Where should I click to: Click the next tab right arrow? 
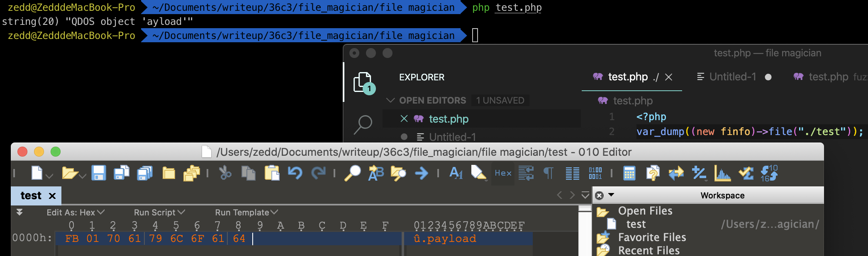(x=573, y=195)
